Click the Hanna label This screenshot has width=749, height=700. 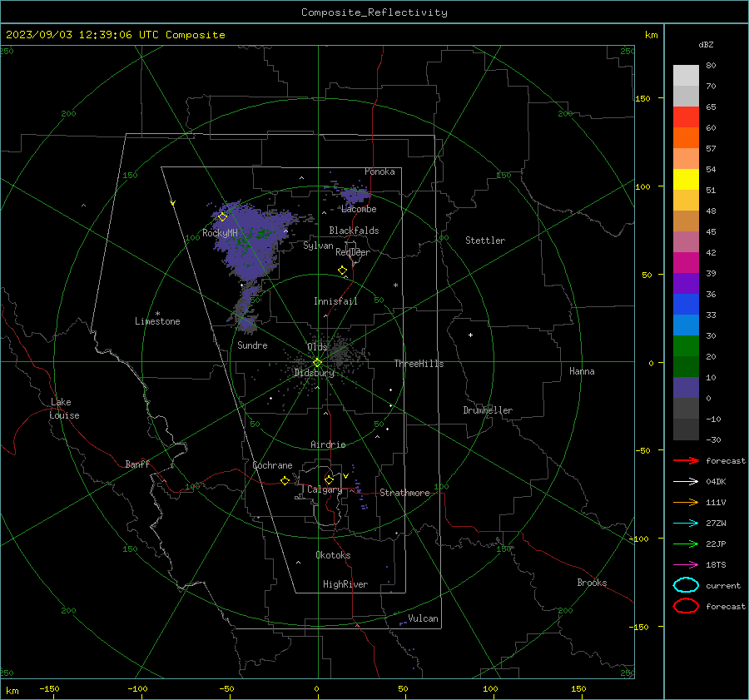[x=582, y=371]
